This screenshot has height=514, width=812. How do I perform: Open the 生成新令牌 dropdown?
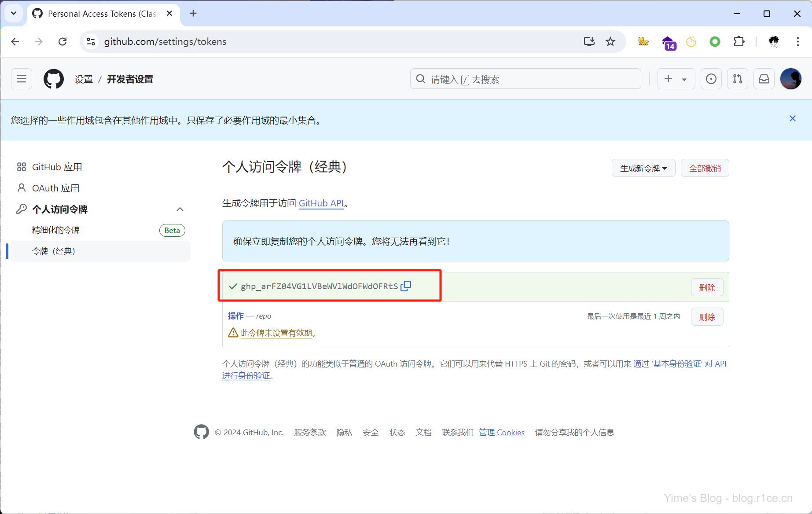coord(643,168)
